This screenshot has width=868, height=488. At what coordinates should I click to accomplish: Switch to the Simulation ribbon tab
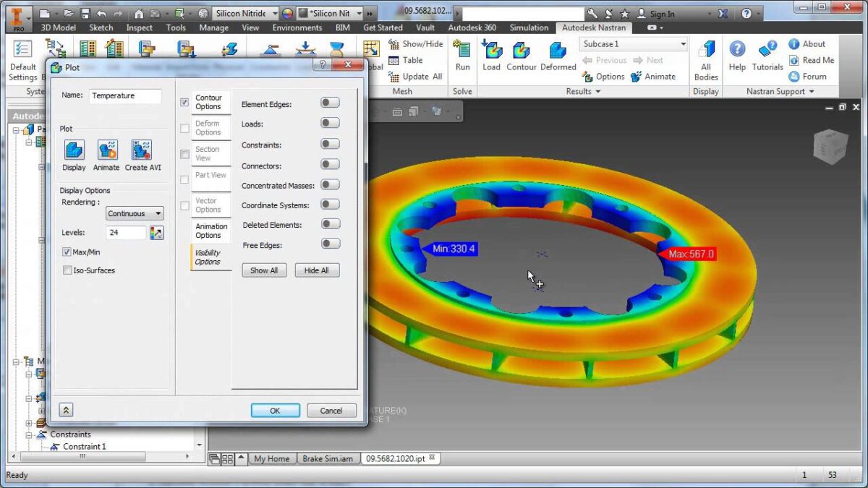[x=529, y=27]
